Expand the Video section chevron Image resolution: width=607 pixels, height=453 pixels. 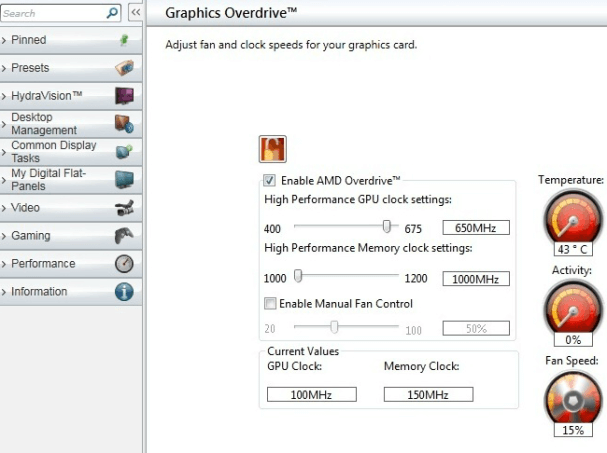[x=4, y=208]
